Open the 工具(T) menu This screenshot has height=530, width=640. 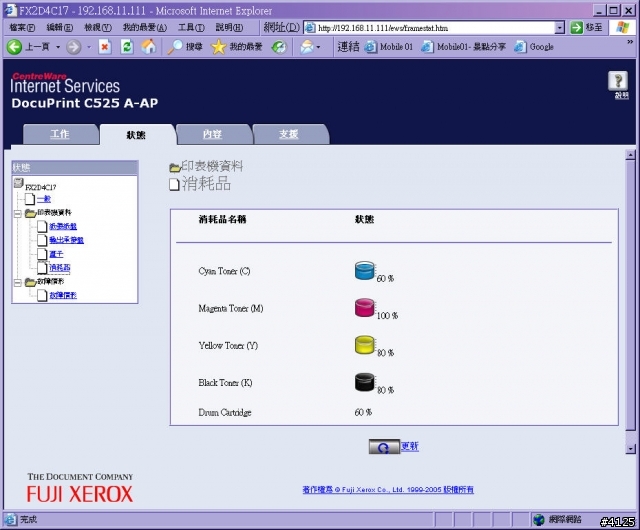(x=191, y=27)
